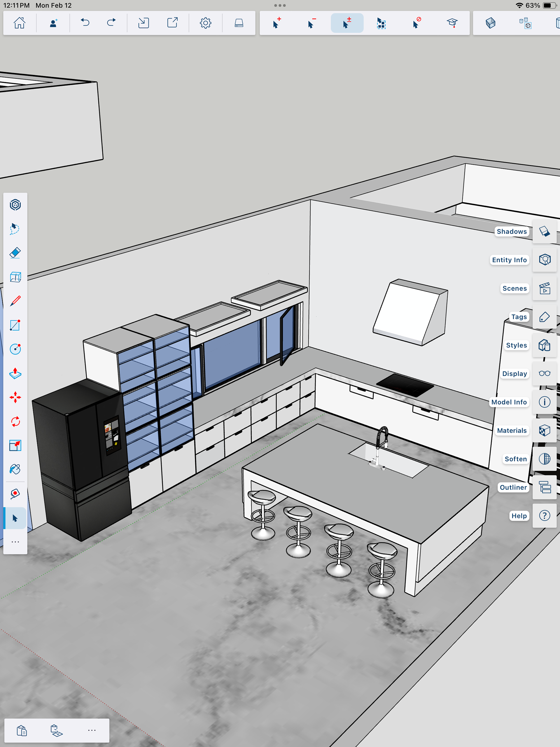560x747 pixels.
Task: Toggle Add/Subtract selection modifier
Action: tap(347, 23)
